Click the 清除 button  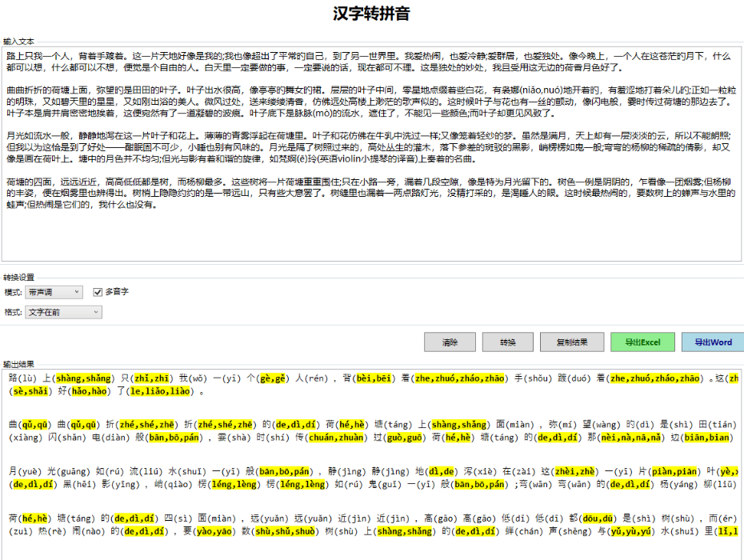pyautogui.click(x=450, y=342)
